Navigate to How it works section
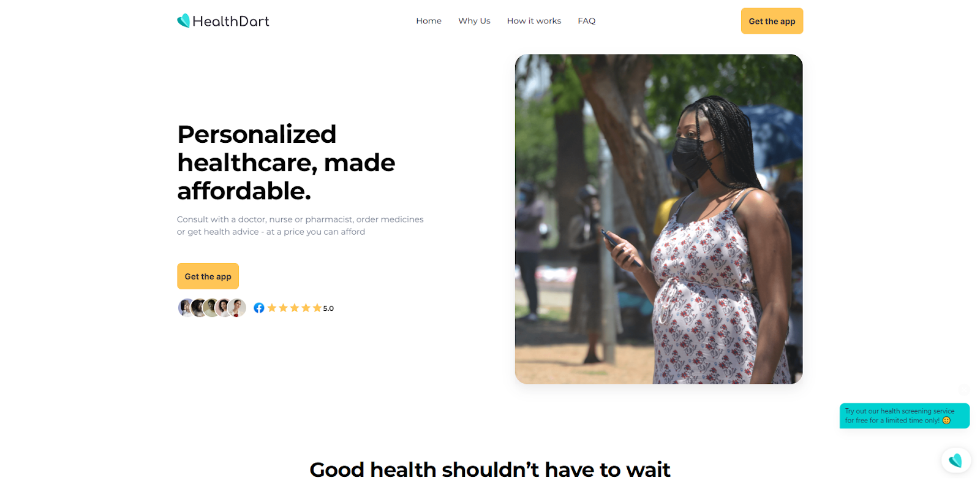 coord(534,21)
